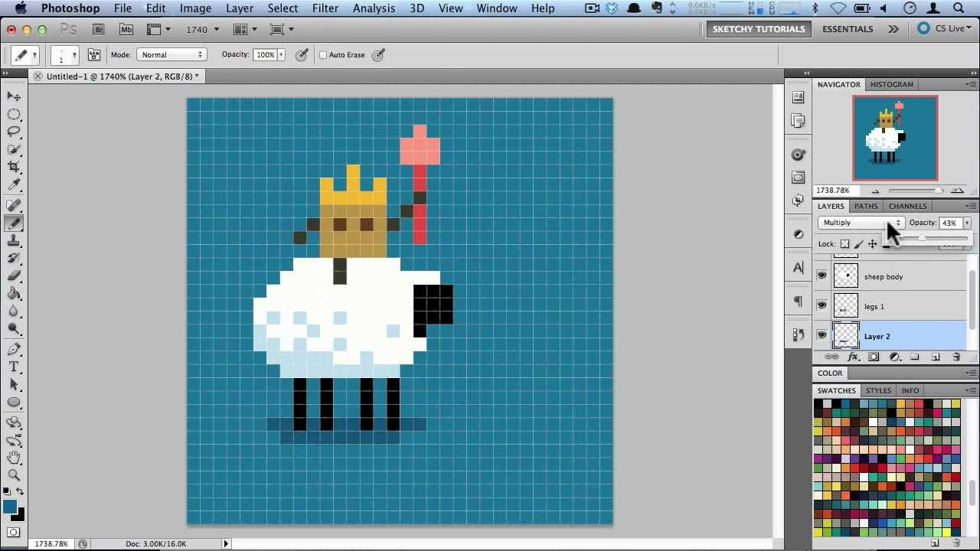Click the SKETCHY TUTORIALS workspace button

pos(758,28)
